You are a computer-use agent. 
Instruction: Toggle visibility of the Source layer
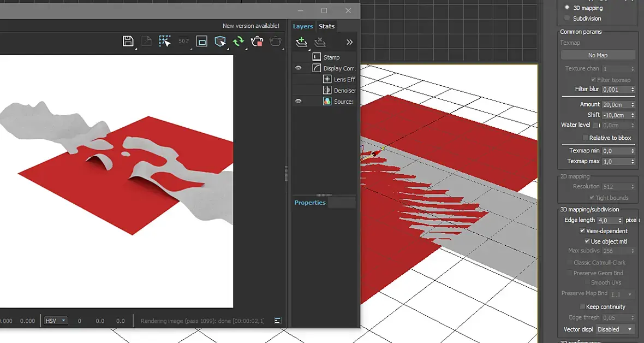[299, 101]
